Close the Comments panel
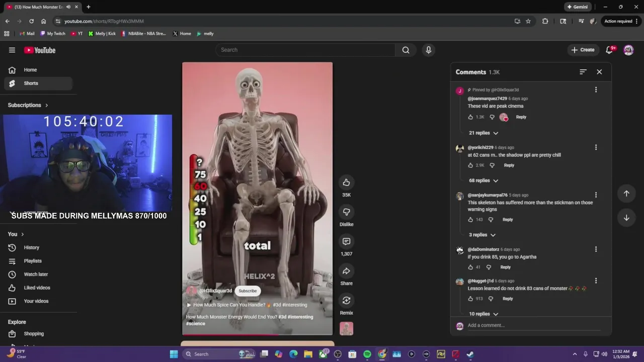This screenshot has height=362, width=644. [x=599, y=72]
